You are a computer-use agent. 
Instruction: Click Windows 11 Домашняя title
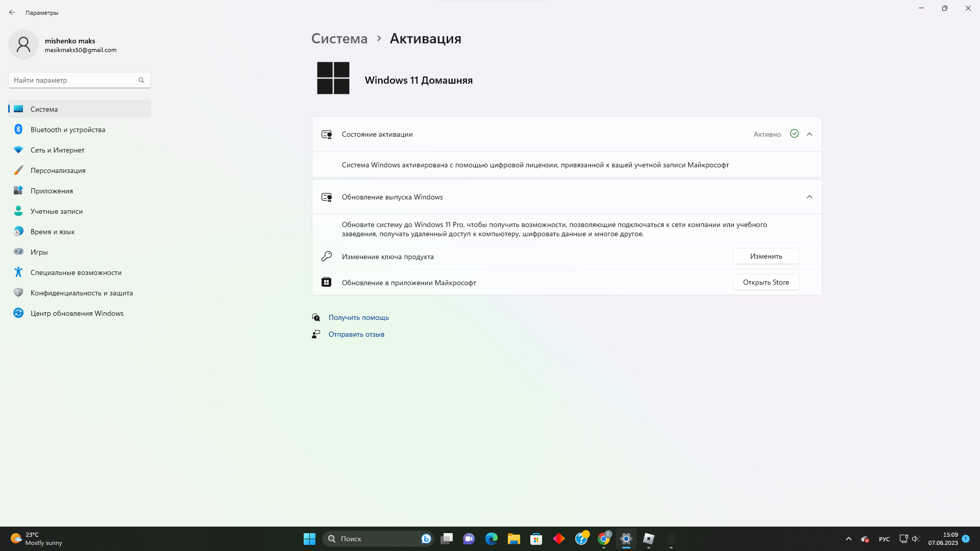tap(419, 80)
